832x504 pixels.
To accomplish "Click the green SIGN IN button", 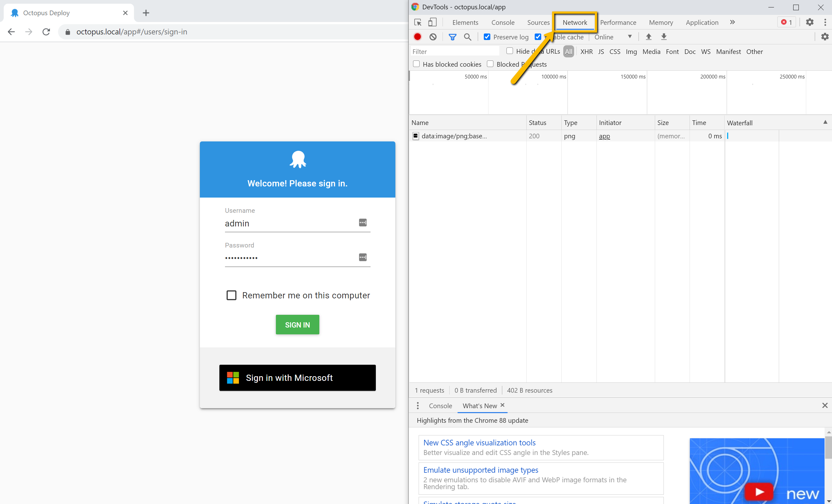I will [x=297, y=324].
